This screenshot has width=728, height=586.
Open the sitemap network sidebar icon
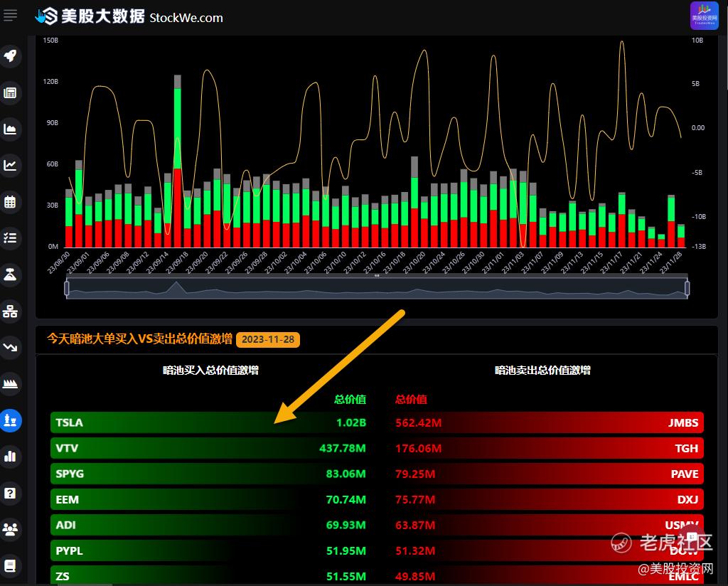pyautogui.click(x=10, y=311)
